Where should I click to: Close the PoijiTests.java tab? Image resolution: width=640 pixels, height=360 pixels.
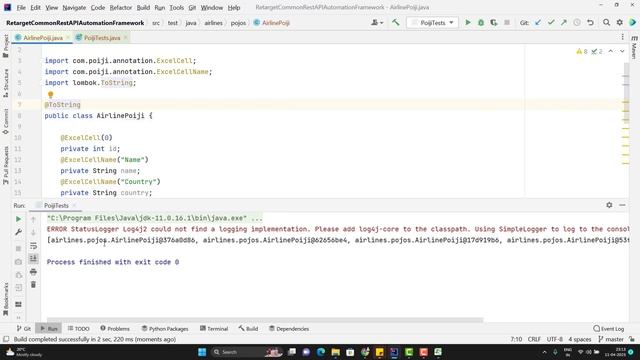(x=126, y=38)
